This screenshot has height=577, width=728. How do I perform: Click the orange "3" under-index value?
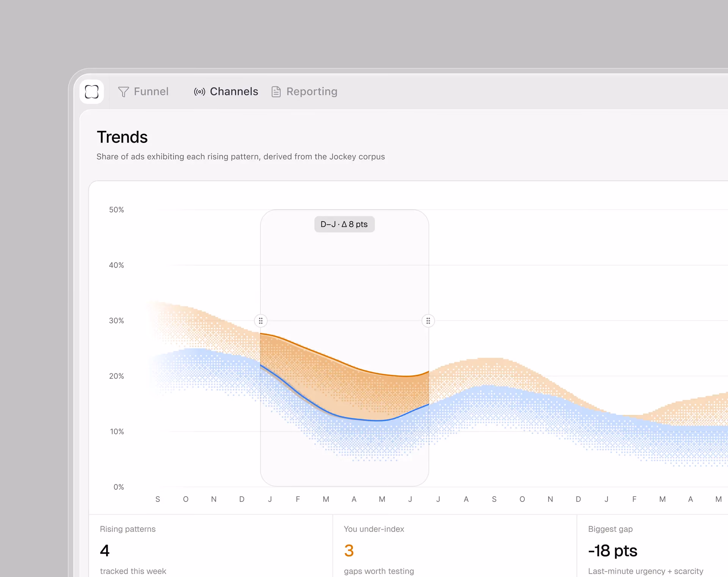[349, 550]
